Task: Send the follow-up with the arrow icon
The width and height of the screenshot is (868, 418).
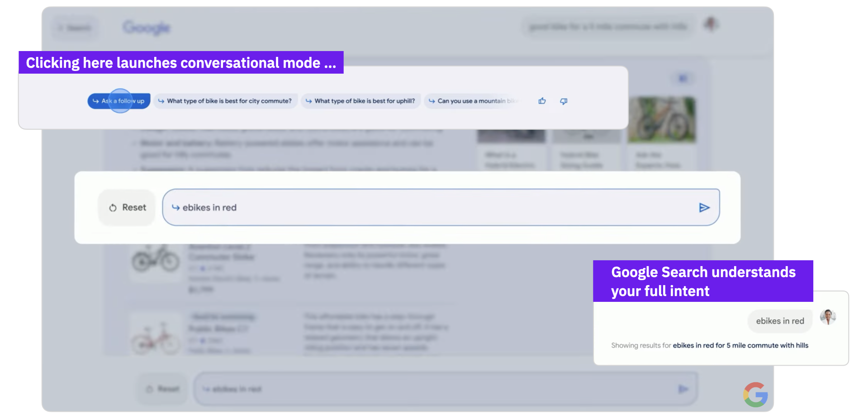Action: [704, 207]
